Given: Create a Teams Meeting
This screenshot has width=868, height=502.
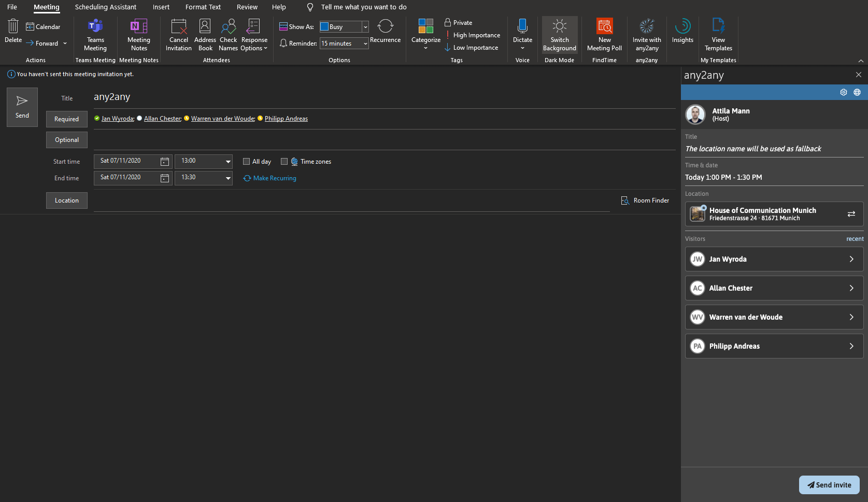Looking at the screenshot, I should click(95, 35).
